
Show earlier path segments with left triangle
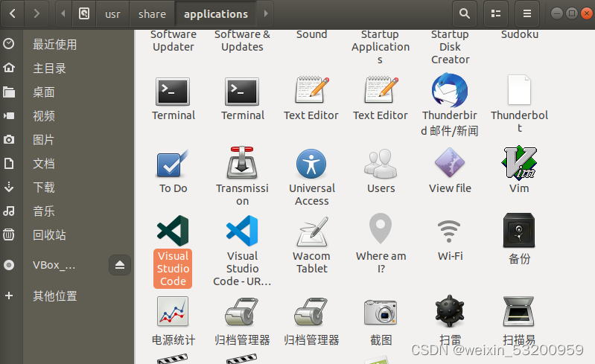click(63, 13)
